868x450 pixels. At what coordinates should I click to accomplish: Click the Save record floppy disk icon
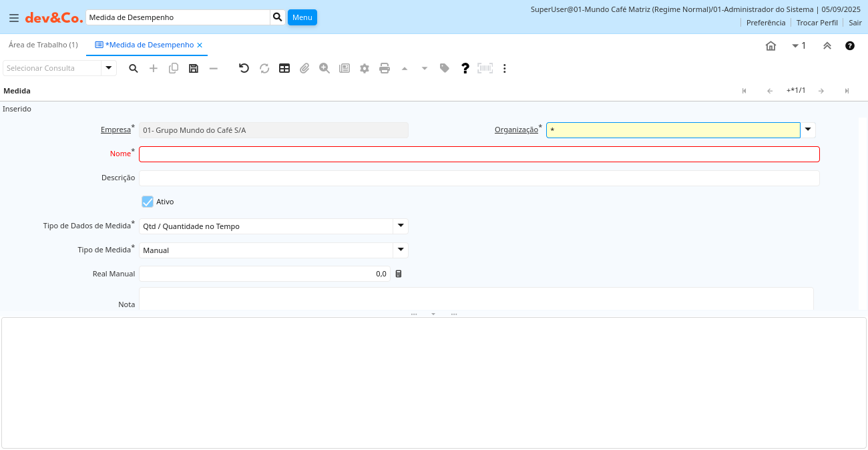[x=194, y=68]
